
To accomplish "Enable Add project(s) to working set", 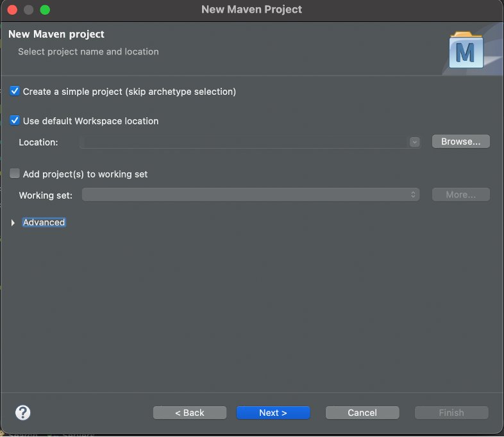I will coord(15,174).
